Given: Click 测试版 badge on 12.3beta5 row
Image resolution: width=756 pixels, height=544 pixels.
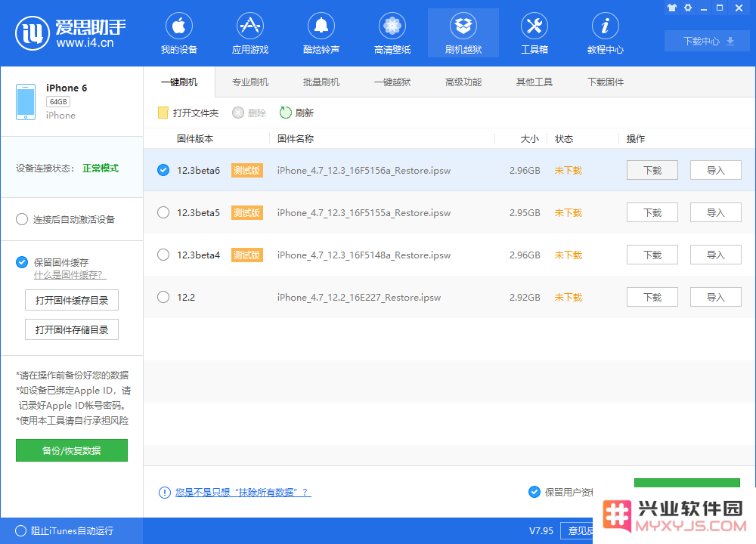Looking at the screenshot, I should click(x=247, y=212).
